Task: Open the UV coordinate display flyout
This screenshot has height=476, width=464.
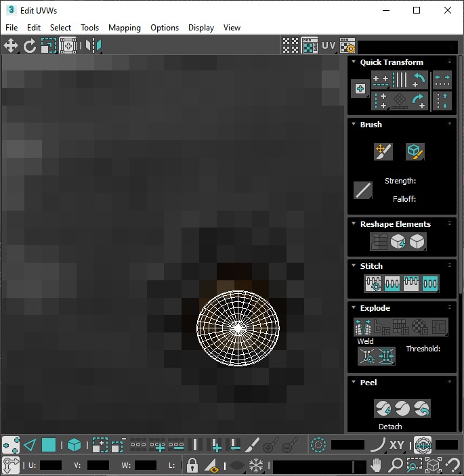Action: point(329,46)
